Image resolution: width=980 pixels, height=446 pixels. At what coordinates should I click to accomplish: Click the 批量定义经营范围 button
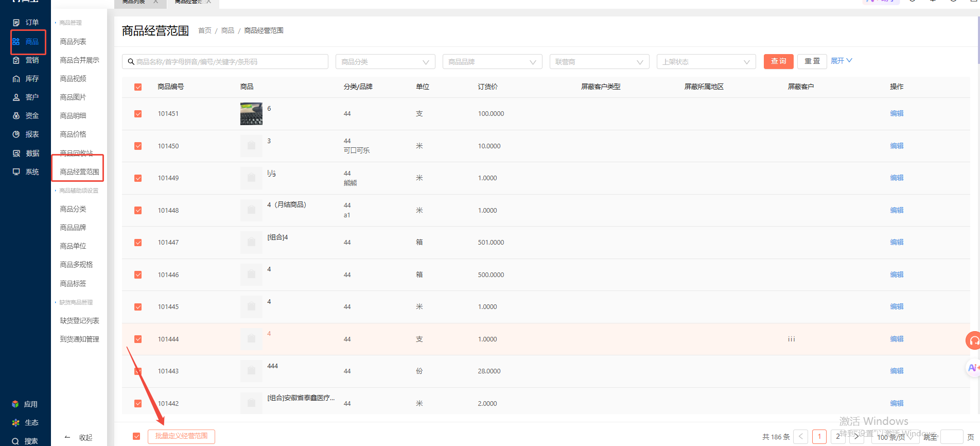pos(181,436)
